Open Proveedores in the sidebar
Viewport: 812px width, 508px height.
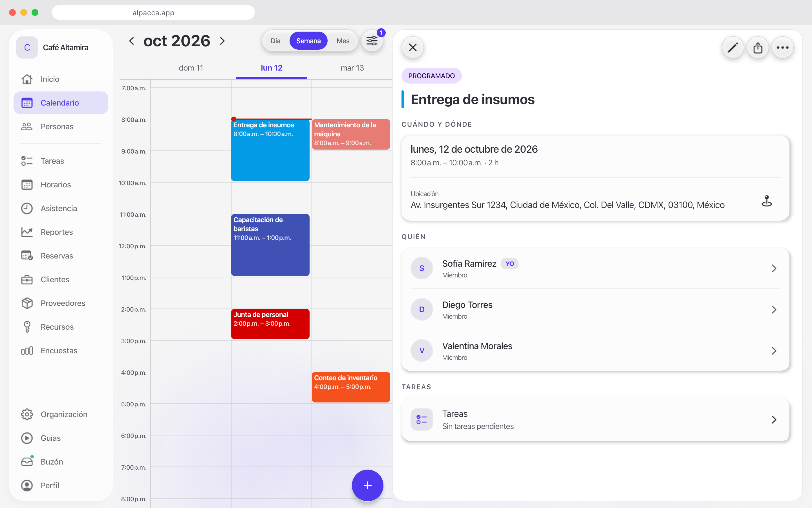61,303
